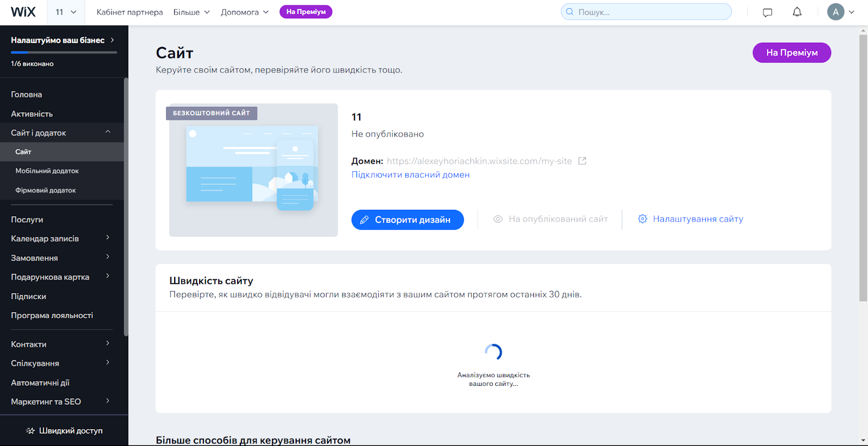Open the site selector dropdown "11"
868x446 pixels.
pyautogui.click(x=66, y=12)
